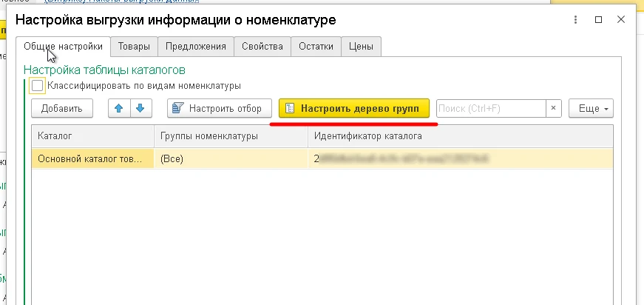
Task: Click Настроить дерево групп button
Action: pos(354,109)
